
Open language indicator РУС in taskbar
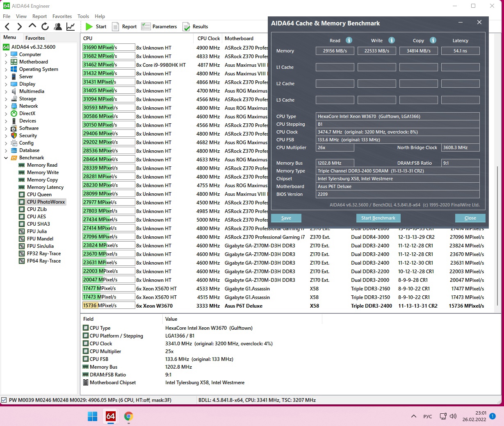pyautogui.click(x=428, y=416)
